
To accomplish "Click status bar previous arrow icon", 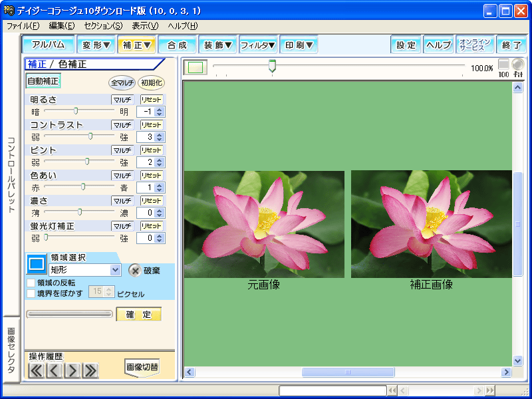I will tap(403, 390).
